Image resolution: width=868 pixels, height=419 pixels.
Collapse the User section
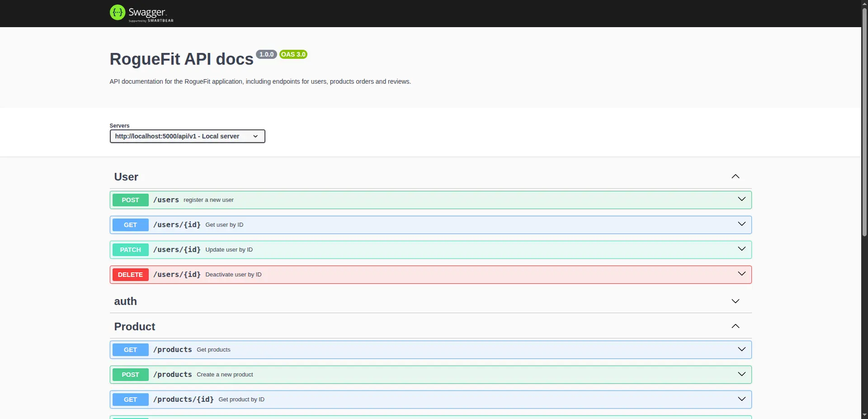click(735, 176)
